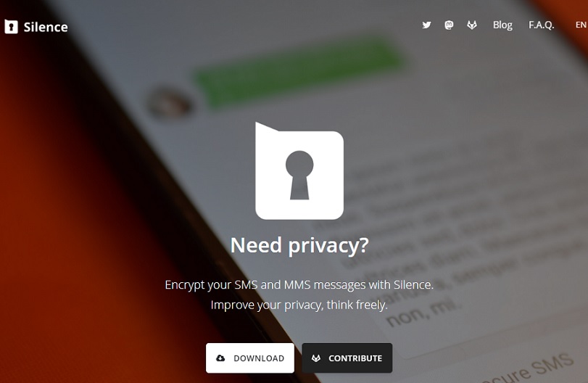Open the Blog menu item

point(502,25)
